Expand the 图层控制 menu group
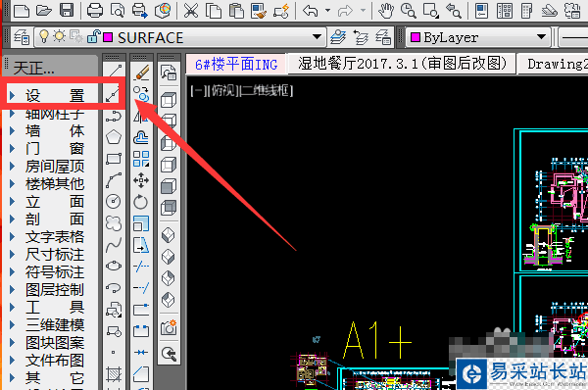The width and height of the screenshot is (588, 390). pyautogui.click(x=54, y=289)
